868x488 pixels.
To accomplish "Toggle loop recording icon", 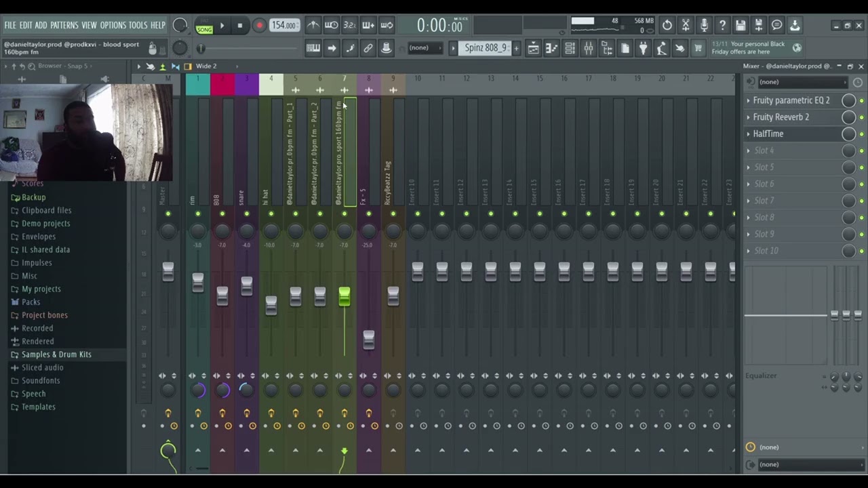I will click(387, 25).
